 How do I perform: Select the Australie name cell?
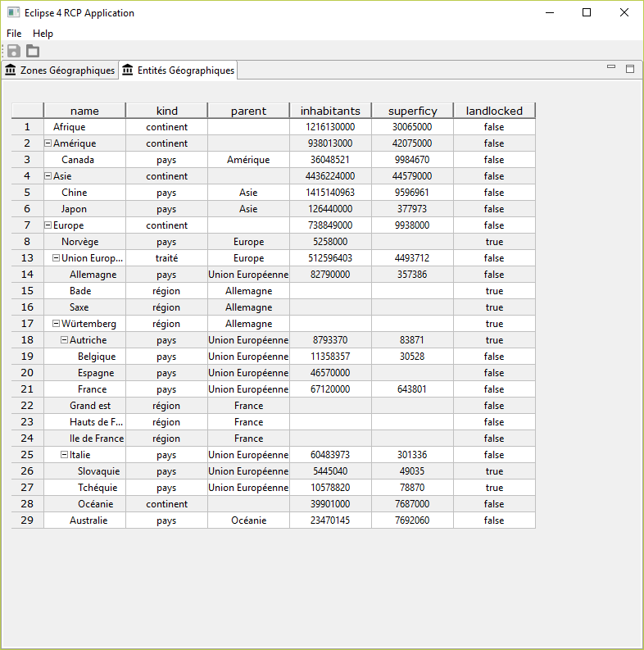84,520
